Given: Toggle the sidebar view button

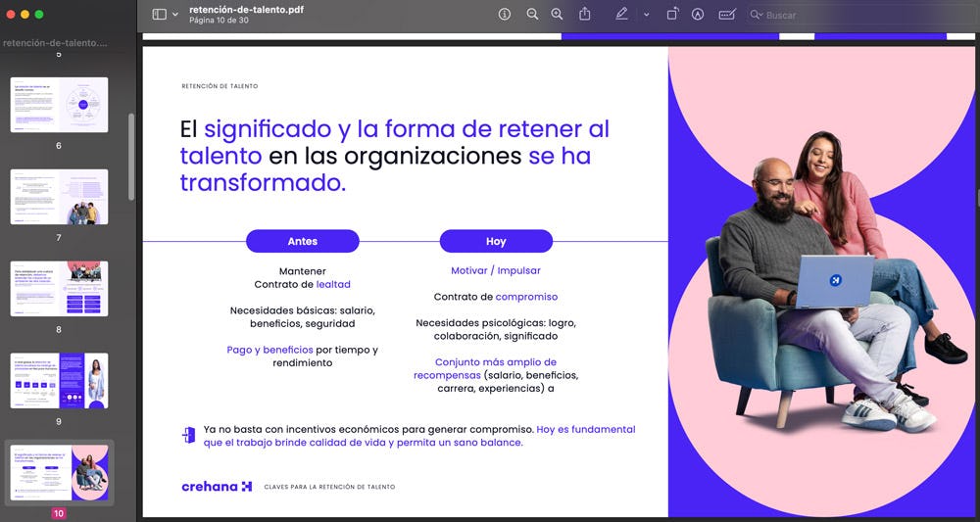Looking at the screenshot, I should pyautogui.click(x=160, y=15).
